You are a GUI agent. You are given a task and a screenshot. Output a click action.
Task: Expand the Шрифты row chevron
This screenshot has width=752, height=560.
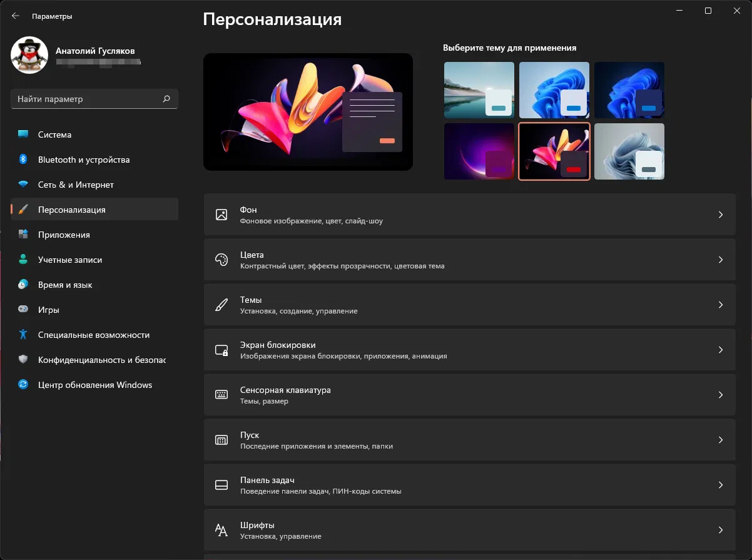point(721,530)
